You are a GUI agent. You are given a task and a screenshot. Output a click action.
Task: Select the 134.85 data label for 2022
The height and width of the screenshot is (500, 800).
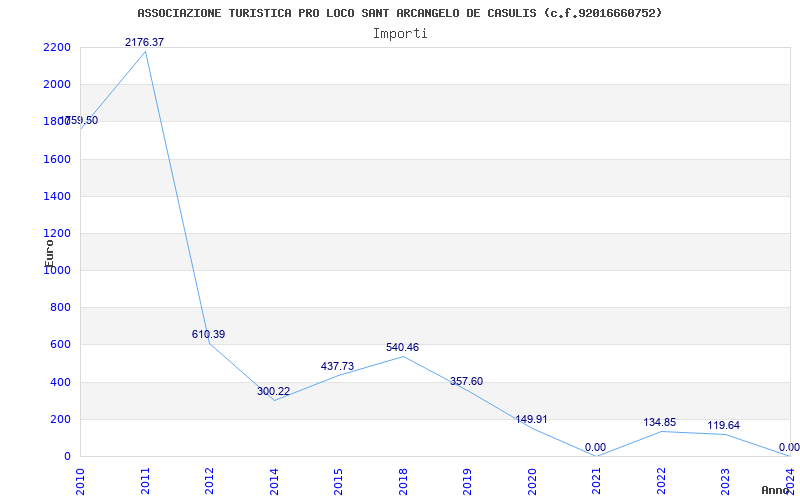pos(660,422)
